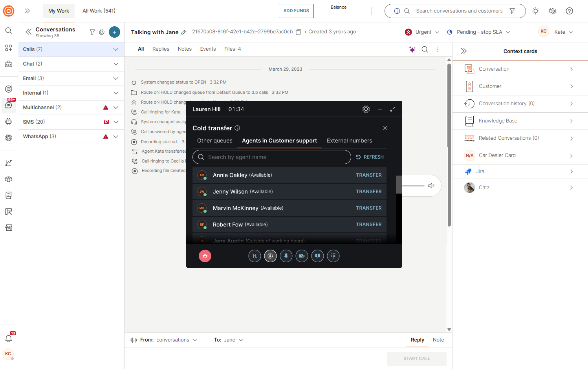Edit the conversation title with pencil icon

[x=183, y=33]
